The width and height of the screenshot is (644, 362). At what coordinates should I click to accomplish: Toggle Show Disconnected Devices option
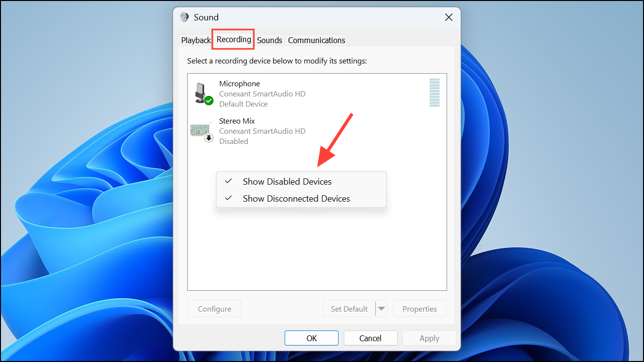pyautogui.click(x=301, y=199)
